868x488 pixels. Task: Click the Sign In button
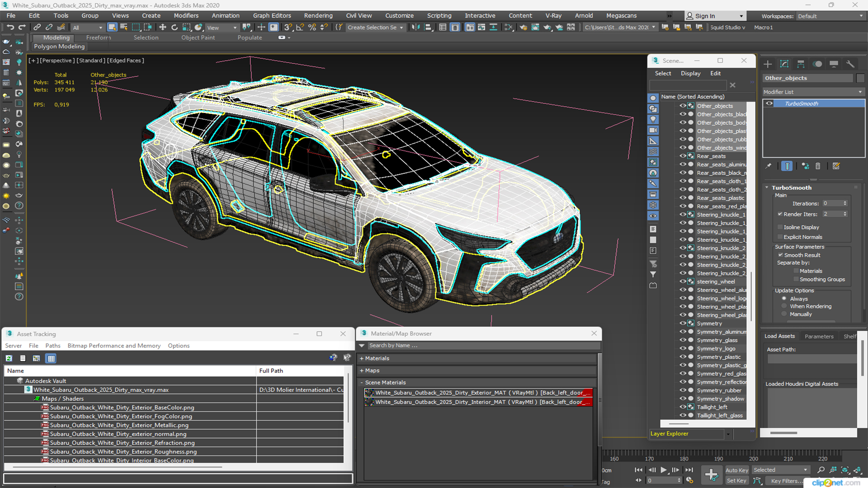(x=715, y=16)
